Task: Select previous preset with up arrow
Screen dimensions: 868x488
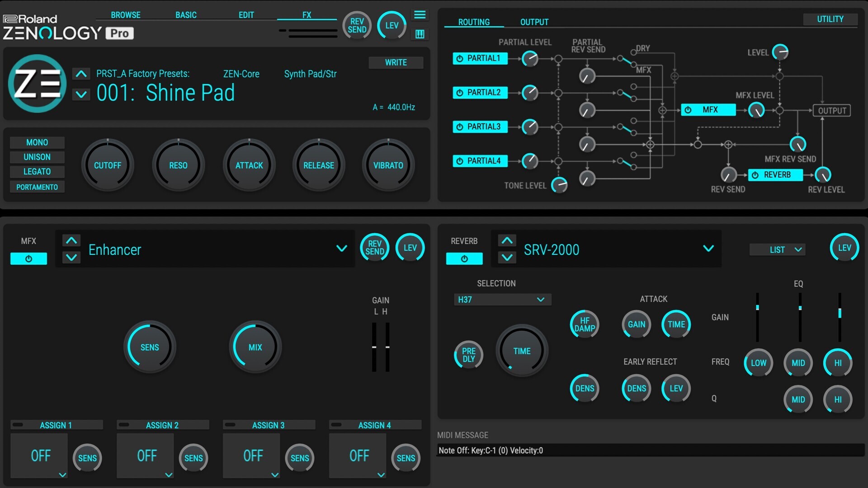Action: pos(81,74)
